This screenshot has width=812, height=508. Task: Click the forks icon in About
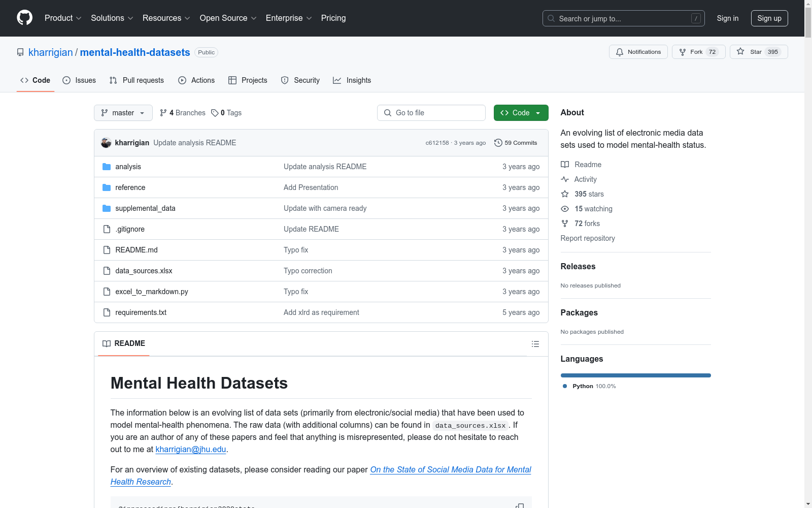(565, 224)
